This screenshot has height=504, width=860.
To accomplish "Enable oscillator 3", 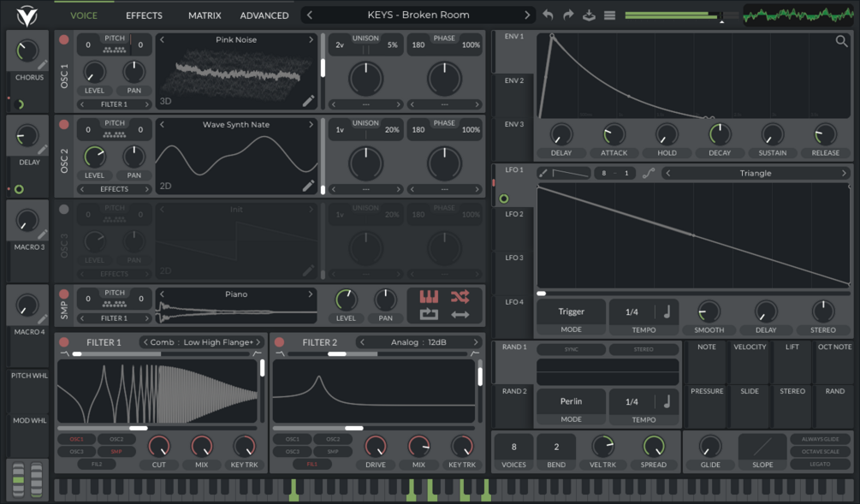I will (64, 209).
